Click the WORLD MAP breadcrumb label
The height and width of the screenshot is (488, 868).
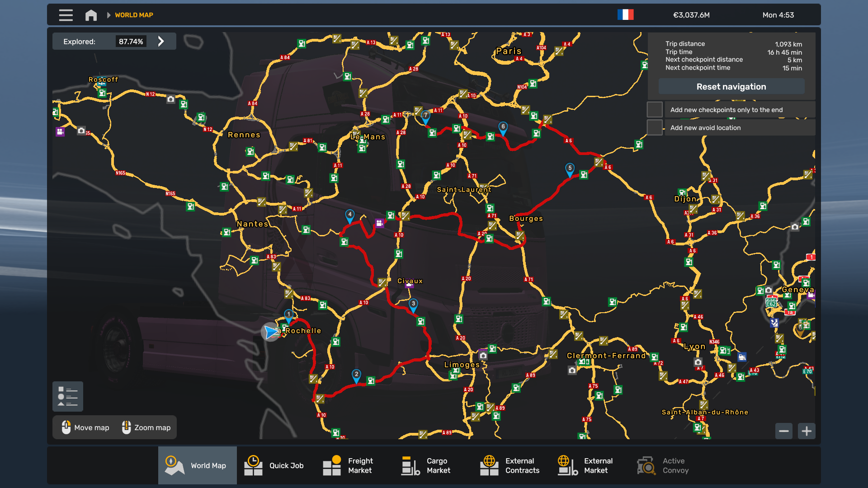[134, 15]
